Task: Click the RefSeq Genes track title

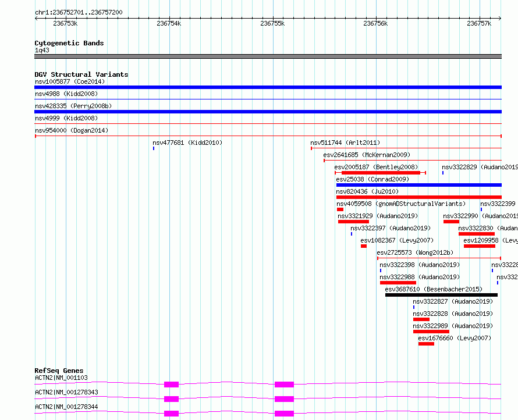Action: click(x=59, y=371)
